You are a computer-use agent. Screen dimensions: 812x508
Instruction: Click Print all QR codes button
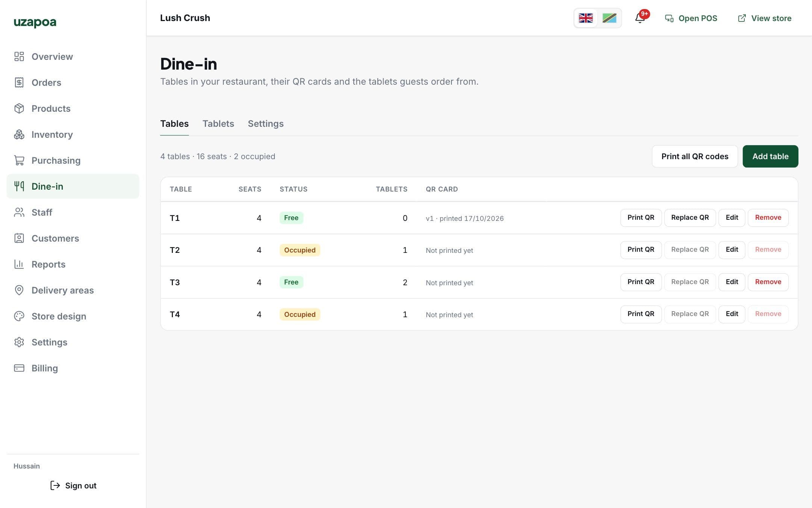(695, 156)
